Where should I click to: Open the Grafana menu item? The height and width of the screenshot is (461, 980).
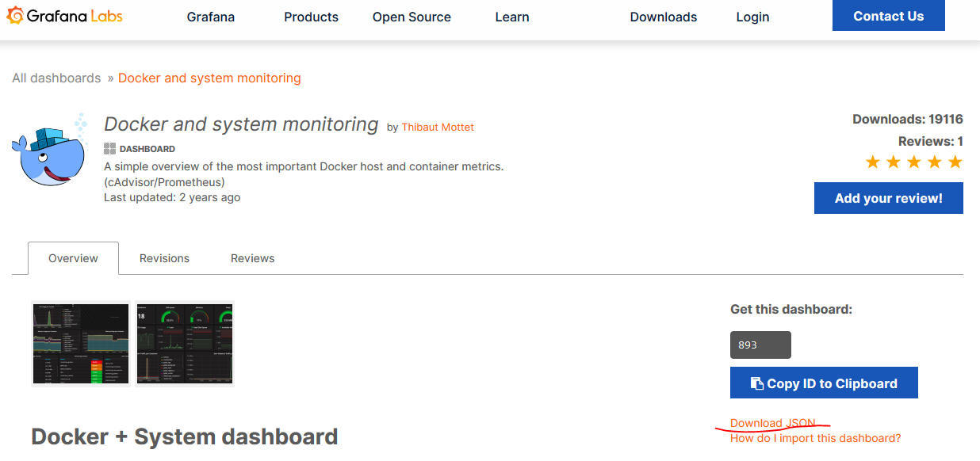pyautogui.click(x=211, y=17)
